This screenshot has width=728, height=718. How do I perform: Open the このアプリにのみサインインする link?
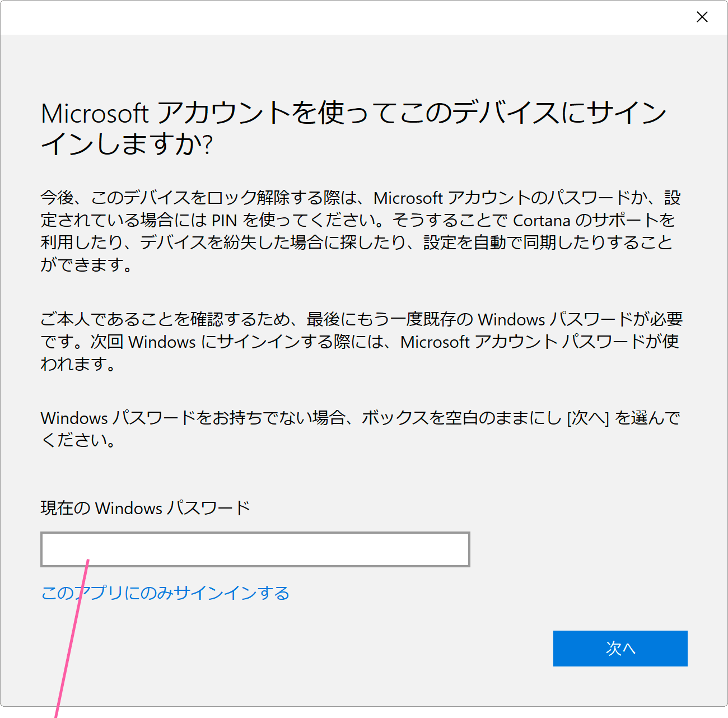point(165,593)
